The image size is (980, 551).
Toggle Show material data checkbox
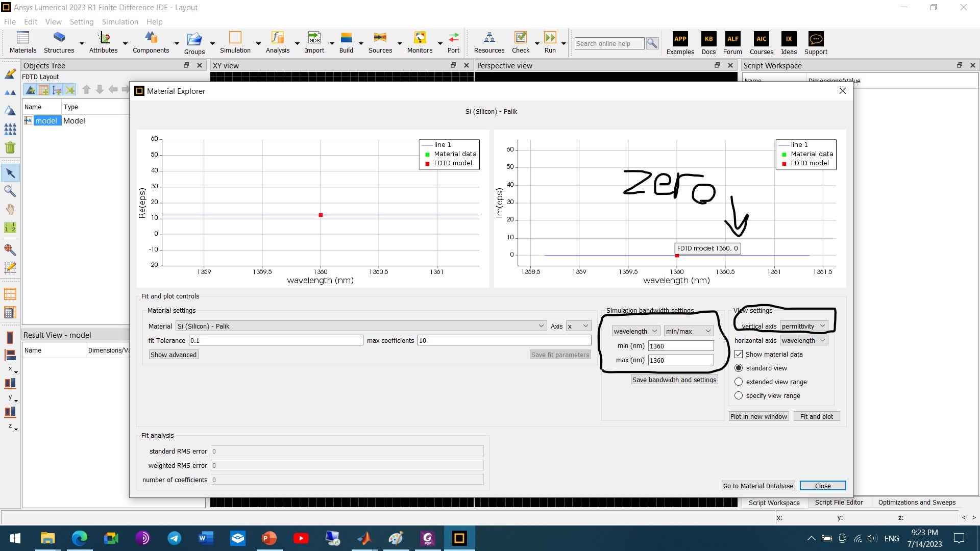(x=739, y=354)
